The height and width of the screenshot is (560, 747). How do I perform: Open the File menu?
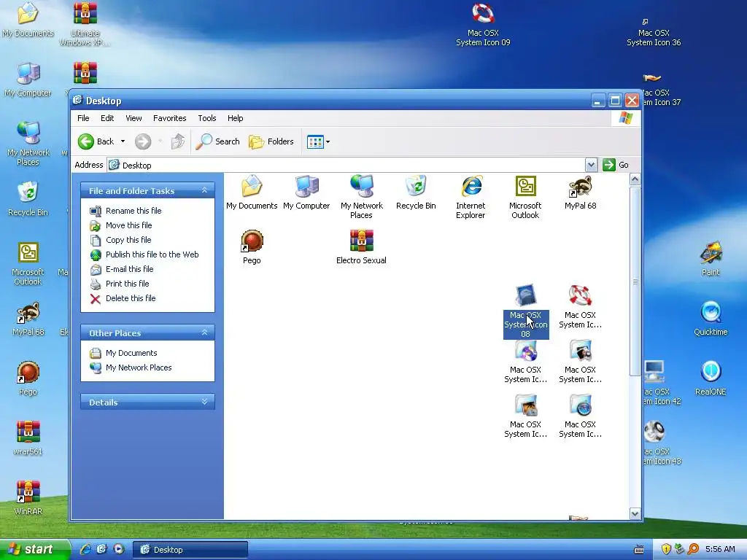point(83,118)
